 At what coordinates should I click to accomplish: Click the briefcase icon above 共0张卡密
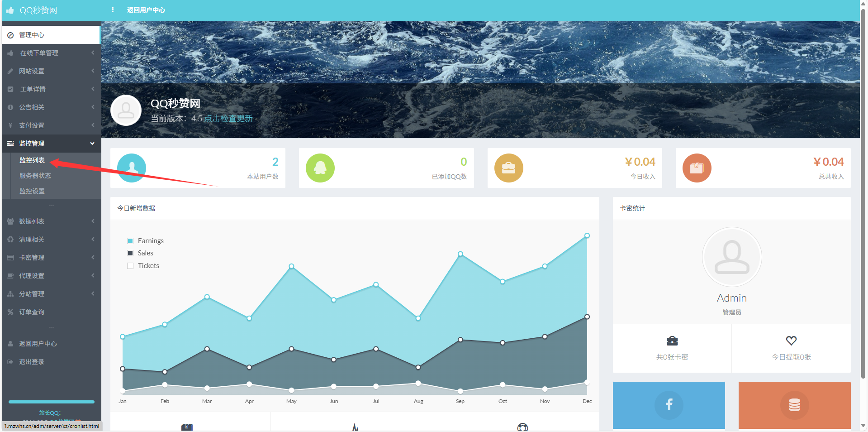672,341
